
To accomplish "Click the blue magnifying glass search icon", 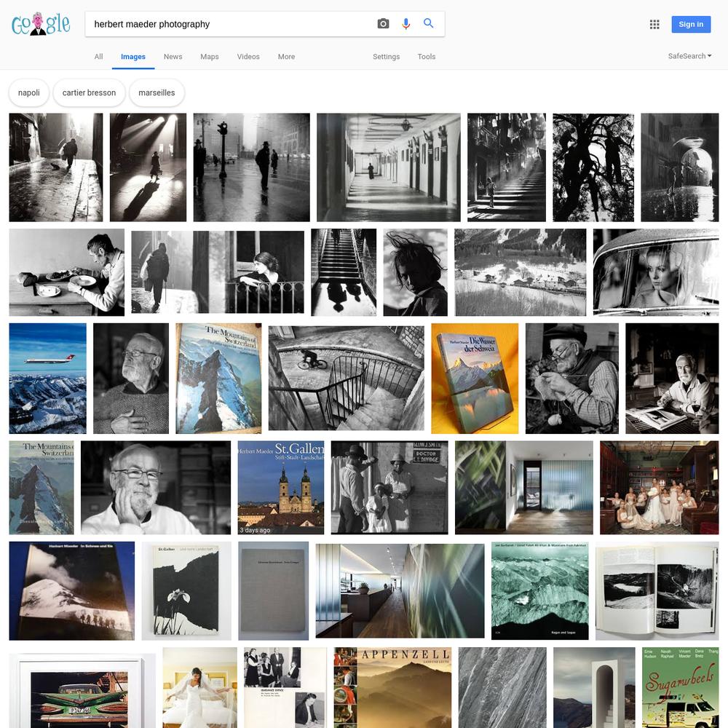I will coord(428,23).
